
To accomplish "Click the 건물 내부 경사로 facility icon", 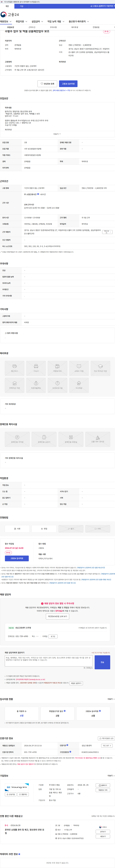I will coord(98,439).
